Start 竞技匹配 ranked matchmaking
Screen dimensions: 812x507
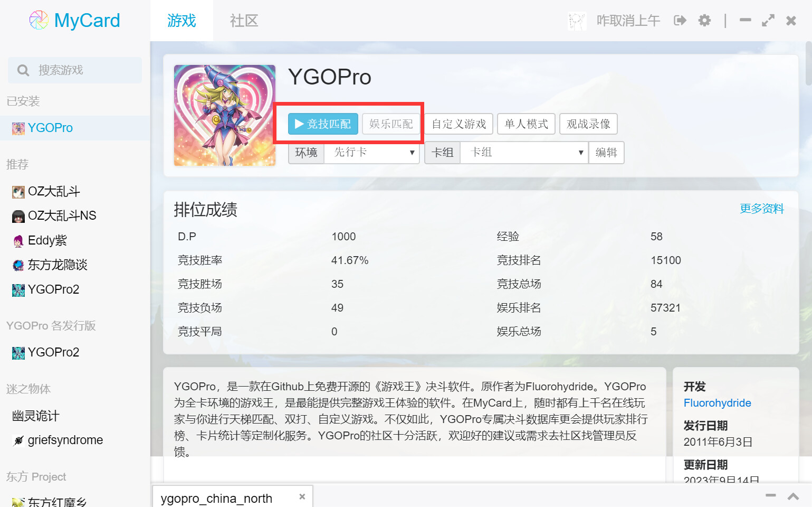[x=323, y=124]
